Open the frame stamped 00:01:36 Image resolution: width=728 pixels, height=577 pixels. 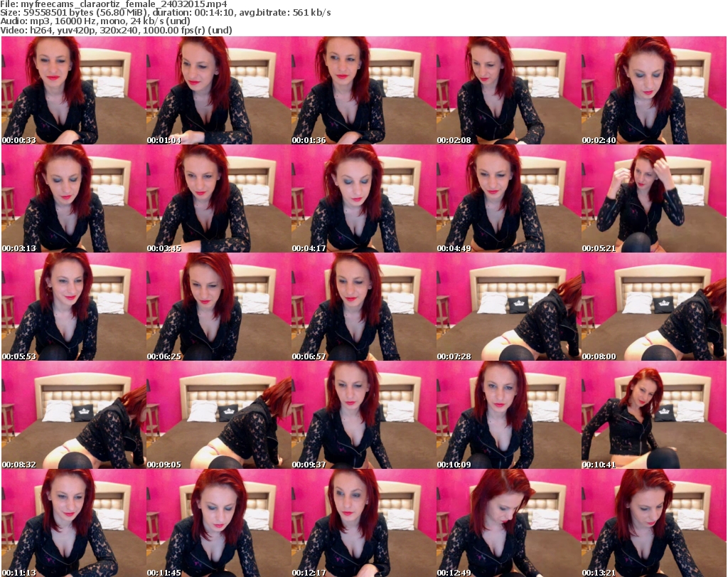pos(363,90)
